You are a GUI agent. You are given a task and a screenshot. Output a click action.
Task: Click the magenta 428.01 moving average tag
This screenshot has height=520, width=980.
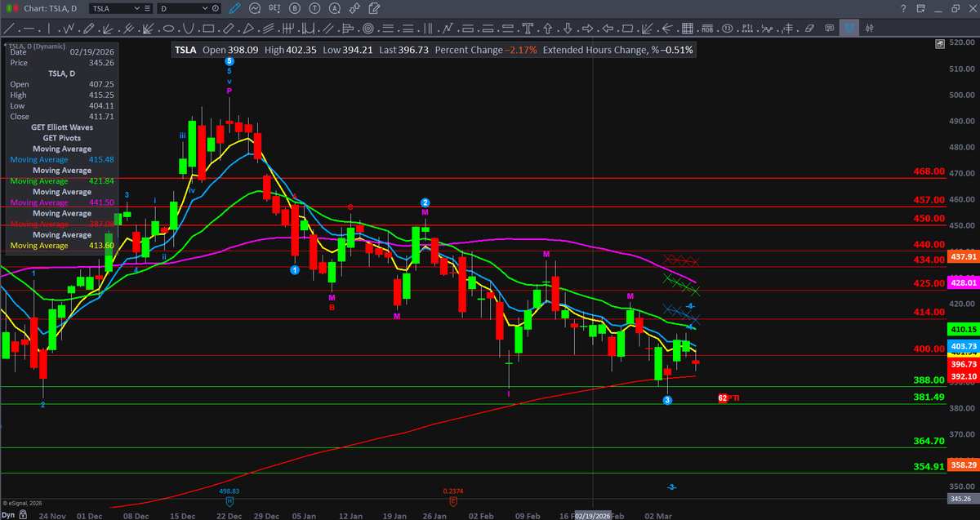[963, 284]
